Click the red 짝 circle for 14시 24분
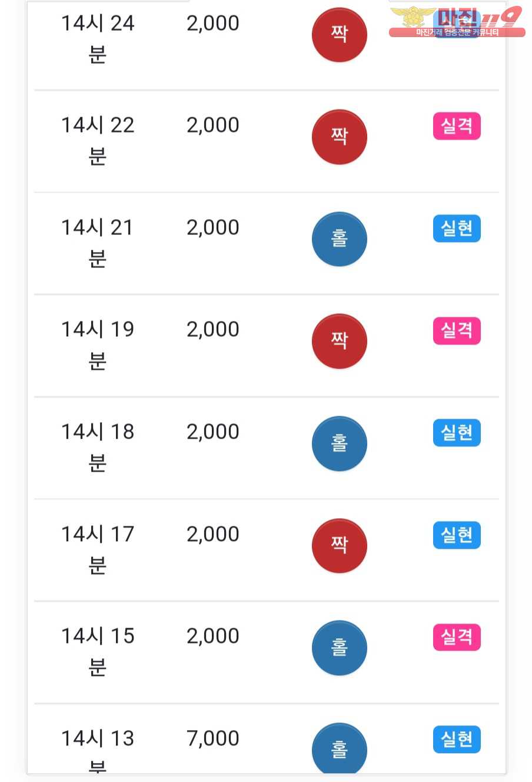Screen dimensions: 532x782 (340, 35)
